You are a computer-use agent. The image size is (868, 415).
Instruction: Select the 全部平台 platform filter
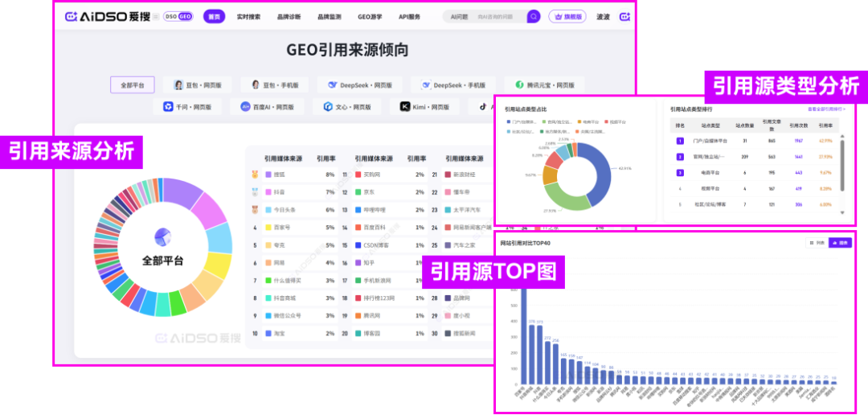[132, 85]
